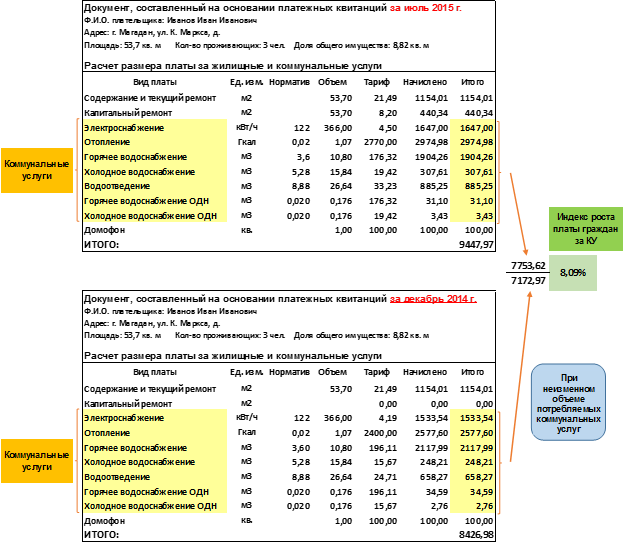Click "Домофон" row label in July 2015 table
Screen dimensions: 624x543
pos(104,230)
